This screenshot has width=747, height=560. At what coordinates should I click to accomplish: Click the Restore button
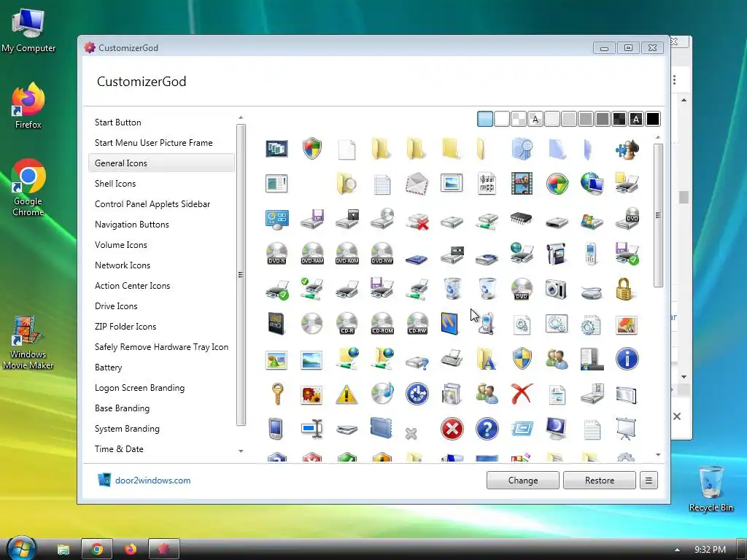600,481
